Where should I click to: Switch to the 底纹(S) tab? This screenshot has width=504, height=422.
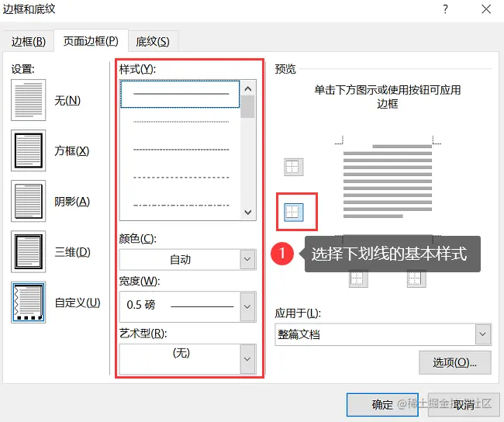tap(153, 41)
